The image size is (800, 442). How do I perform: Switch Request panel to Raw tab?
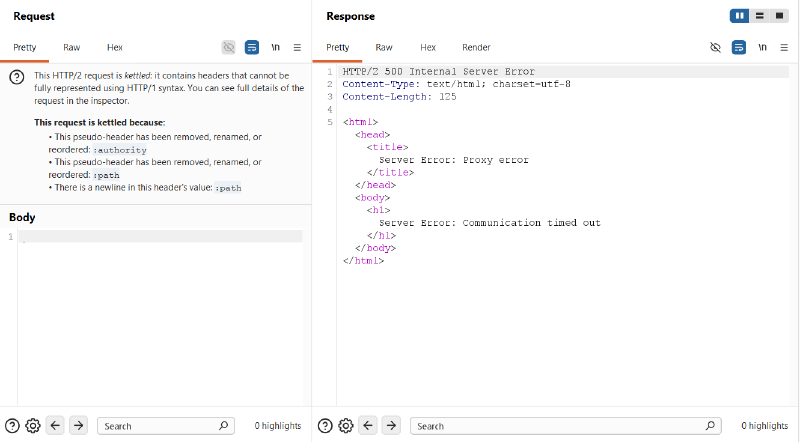point(71,47)
